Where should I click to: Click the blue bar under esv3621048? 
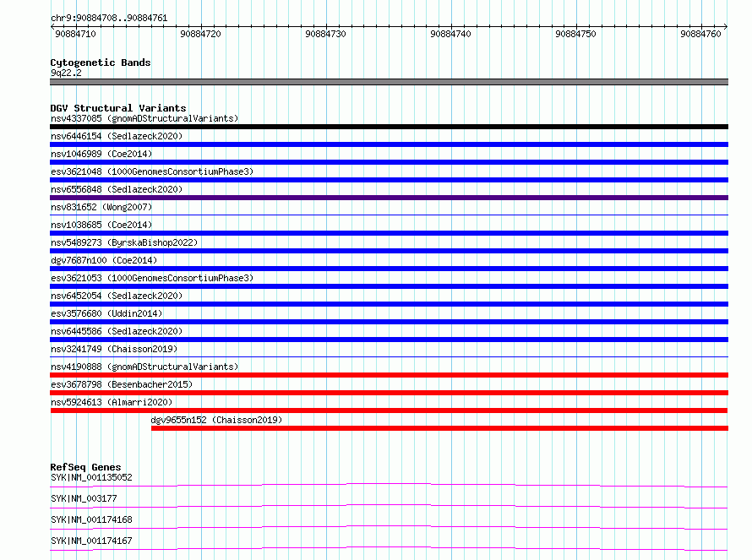click(389, 180)
